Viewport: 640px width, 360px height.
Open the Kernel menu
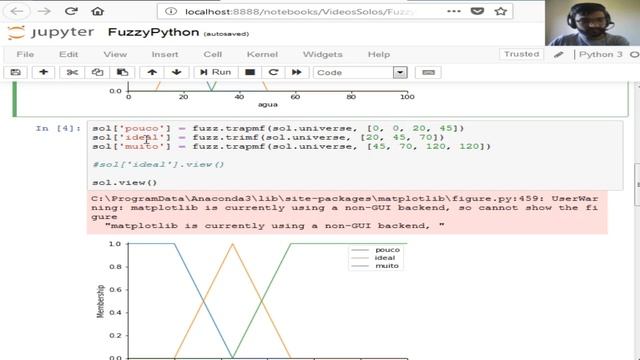tap(262, 54)
